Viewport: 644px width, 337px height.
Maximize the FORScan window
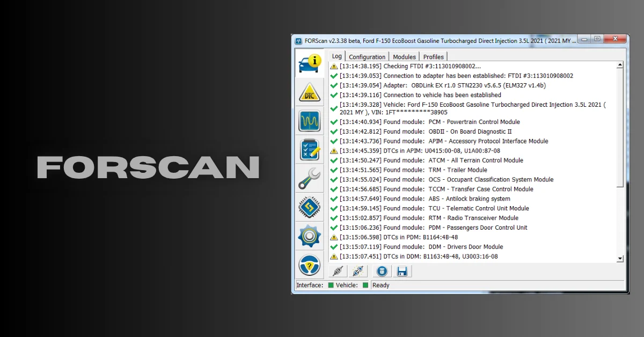(x=598, y=39)
